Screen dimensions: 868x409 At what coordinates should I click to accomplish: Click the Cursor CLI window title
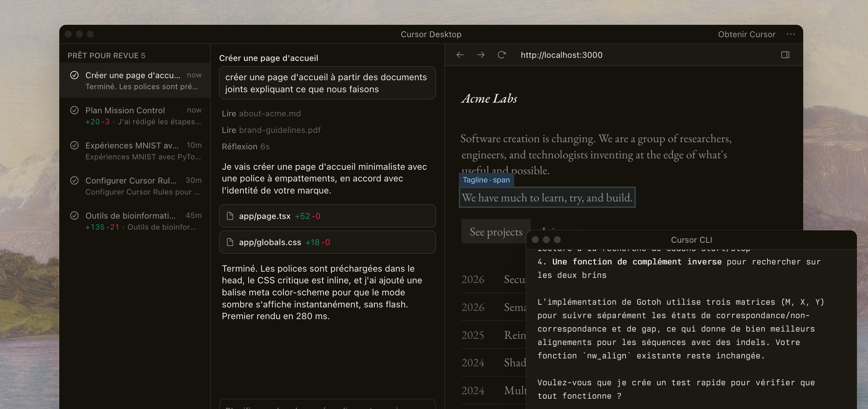691,240
